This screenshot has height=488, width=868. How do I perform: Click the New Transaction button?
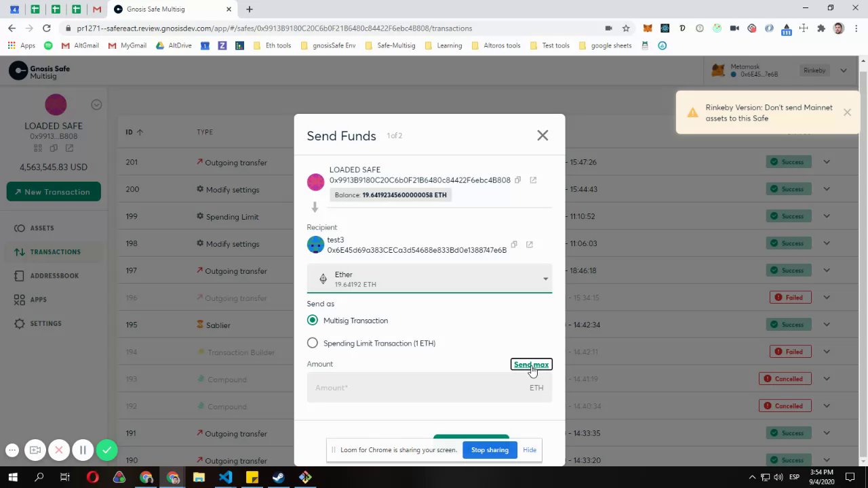(54, 192)
